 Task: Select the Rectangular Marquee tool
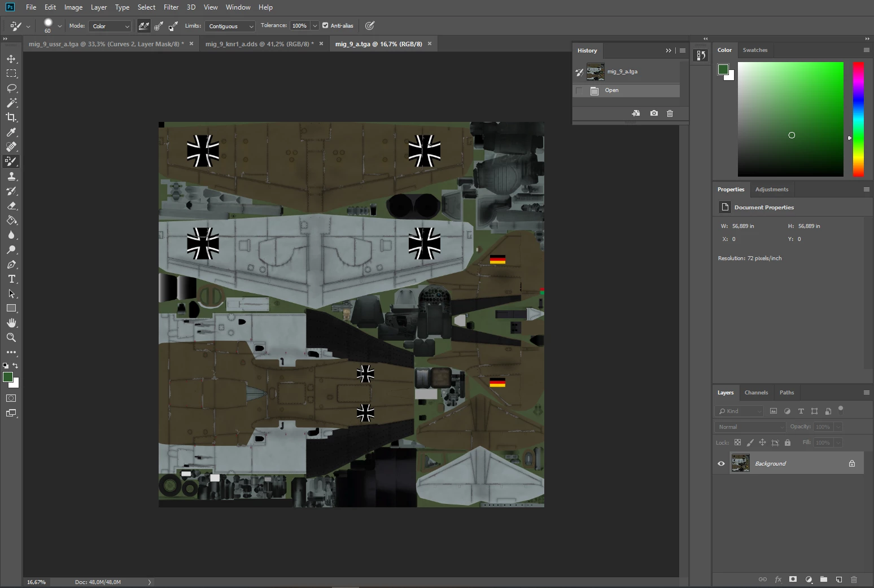click(11, 73)
